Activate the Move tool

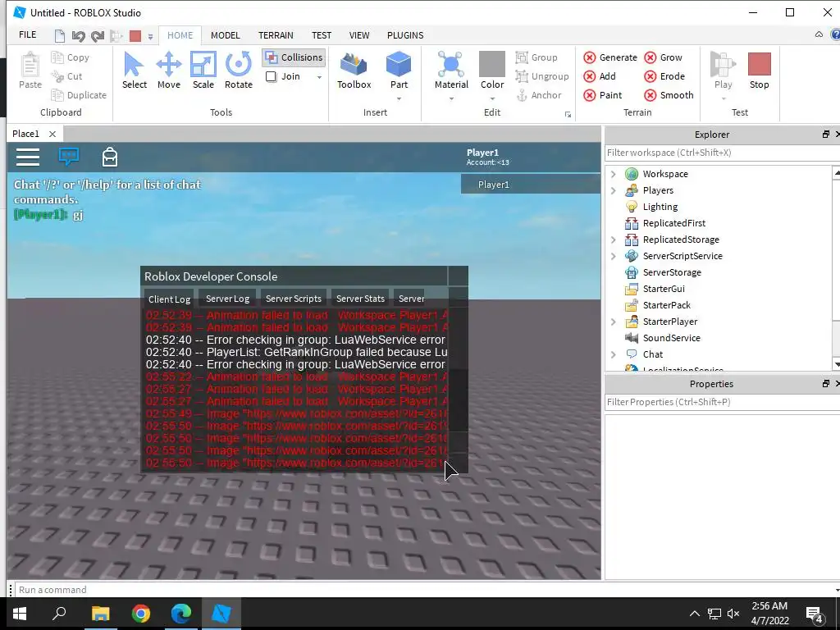click(169, 71)
